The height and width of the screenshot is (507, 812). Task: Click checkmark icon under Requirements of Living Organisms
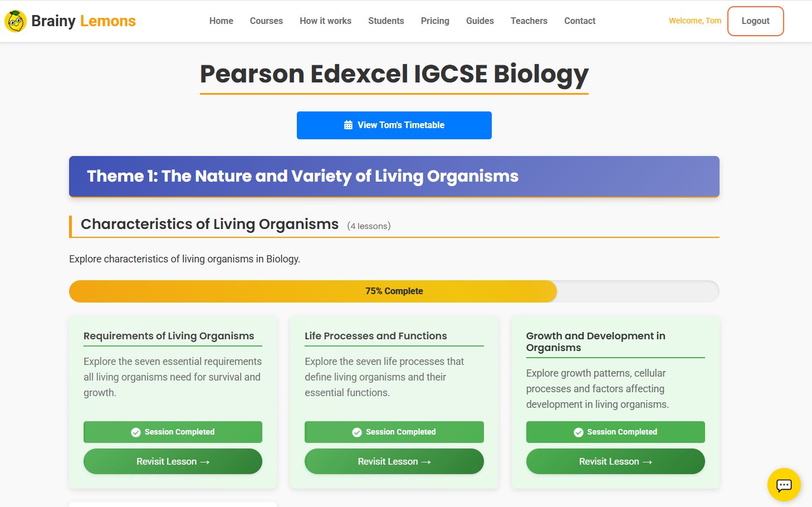click(136, 432)
